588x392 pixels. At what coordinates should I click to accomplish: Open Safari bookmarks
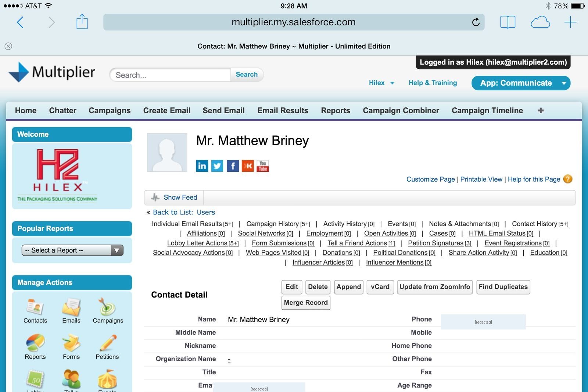point(508,22)
